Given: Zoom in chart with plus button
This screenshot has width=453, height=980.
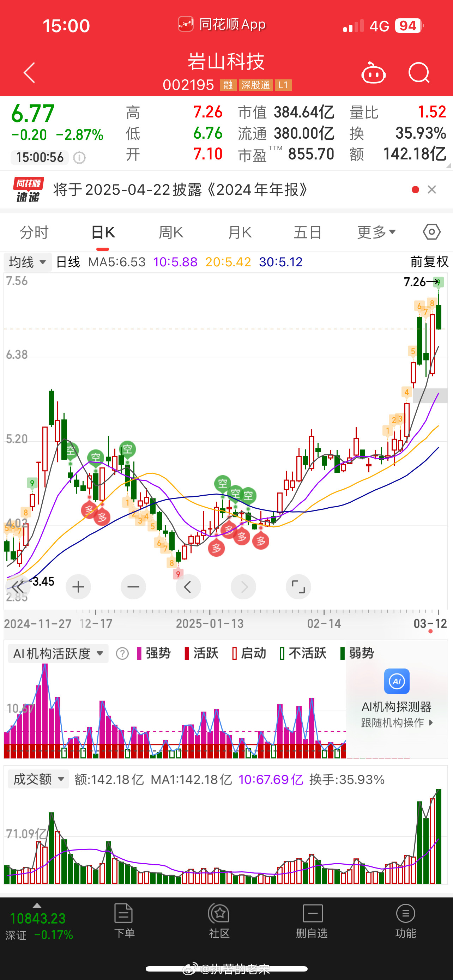Looking at the screenshot, I should pos(78,587).
